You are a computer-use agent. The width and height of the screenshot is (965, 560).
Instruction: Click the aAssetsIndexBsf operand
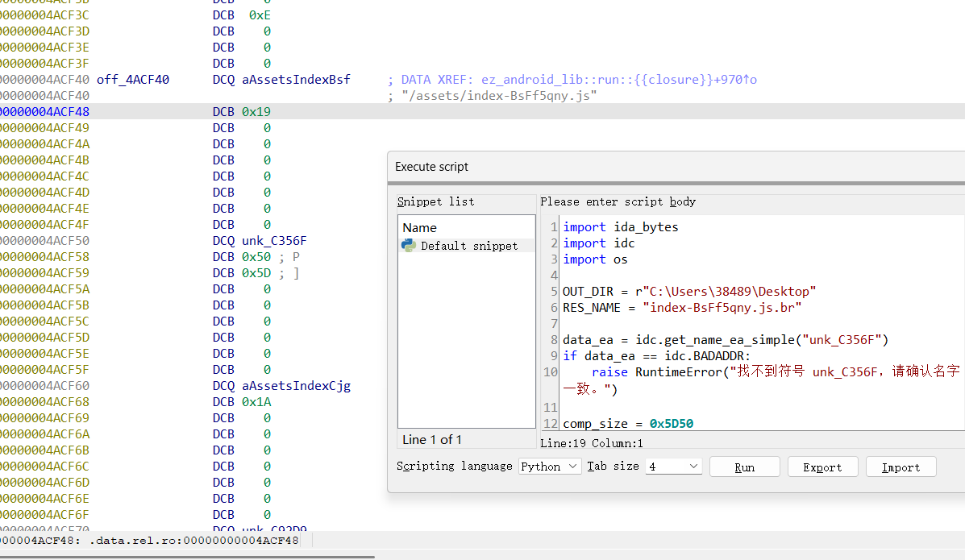[296, 80]
